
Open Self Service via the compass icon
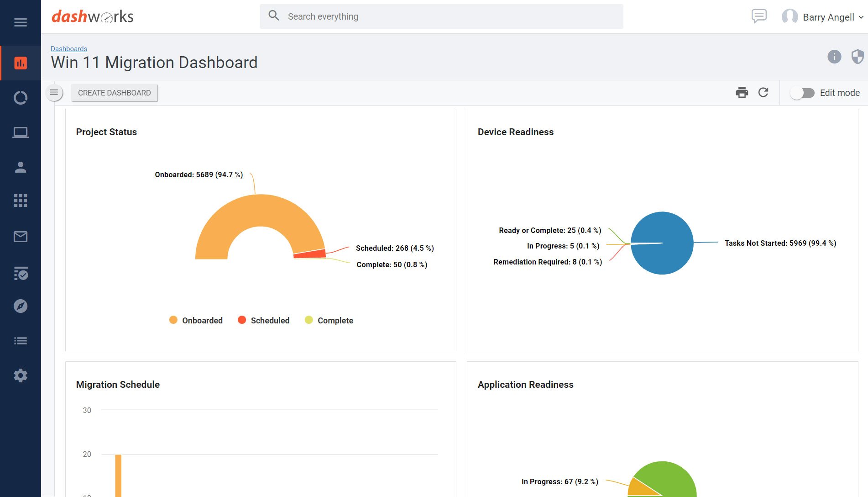click(21, 306)
